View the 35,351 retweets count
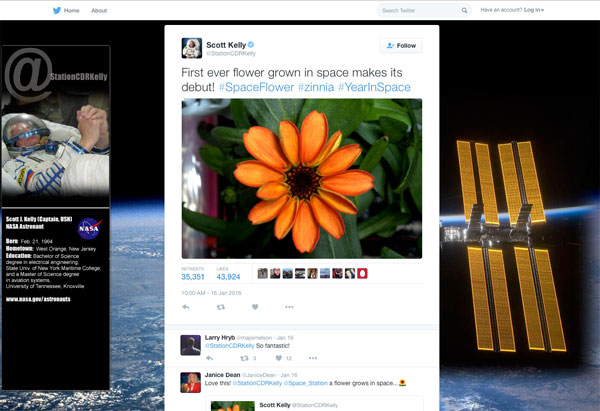The width and height of the screenshot is (600, 411). coord(193,277)
